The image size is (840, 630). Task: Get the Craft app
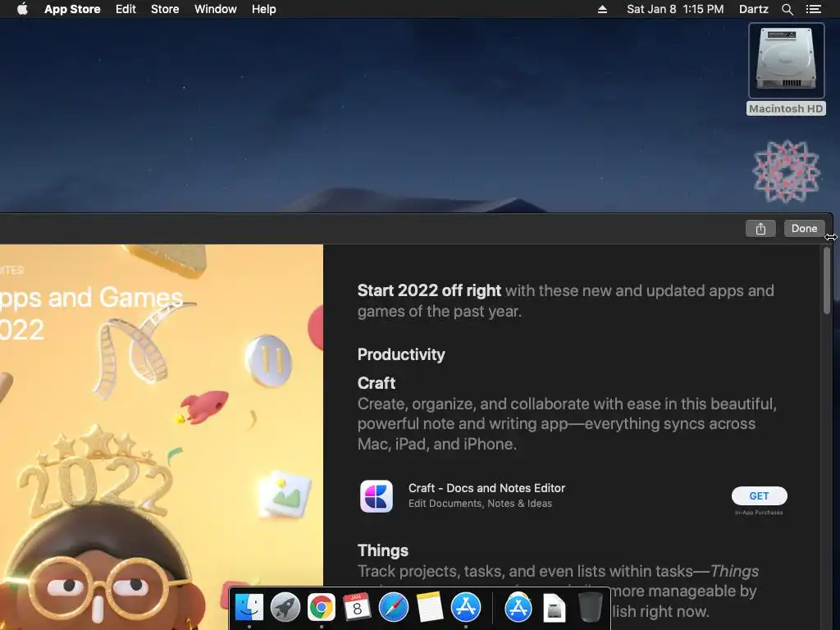tap(759, 496)
